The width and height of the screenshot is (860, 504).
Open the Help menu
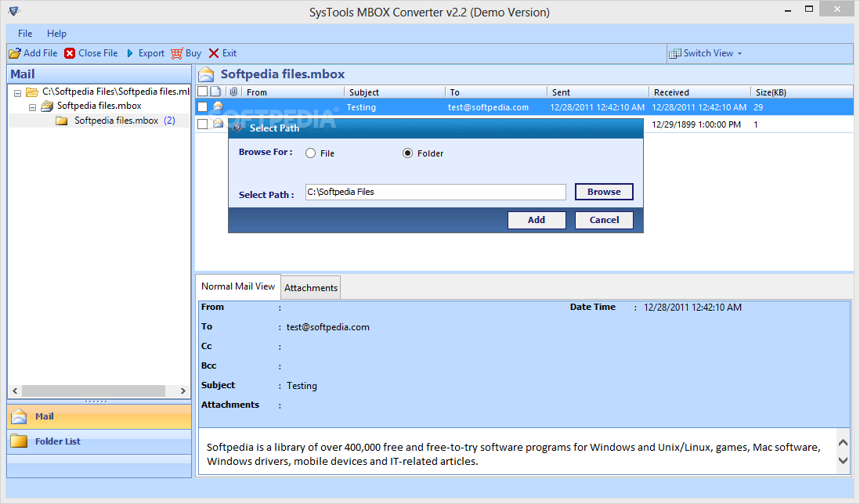pos(56,34)
